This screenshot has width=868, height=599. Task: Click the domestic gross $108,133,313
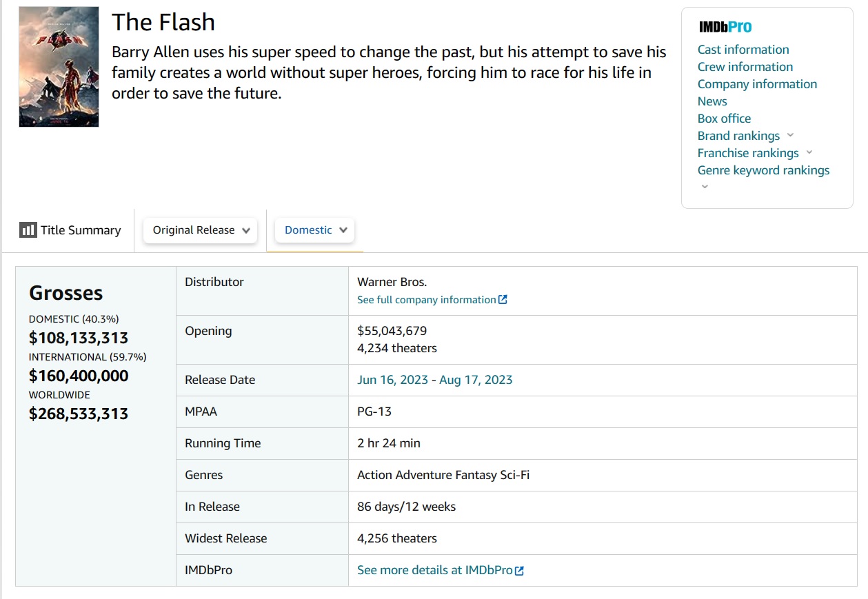(x=79, y=338)
